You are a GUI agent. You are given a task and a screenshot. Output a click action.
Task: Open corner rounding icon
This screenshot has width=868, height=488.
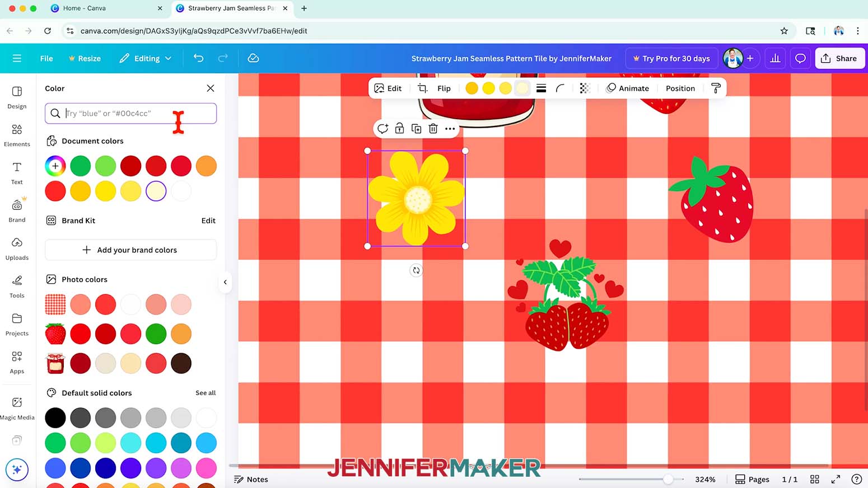coord(560,88)
